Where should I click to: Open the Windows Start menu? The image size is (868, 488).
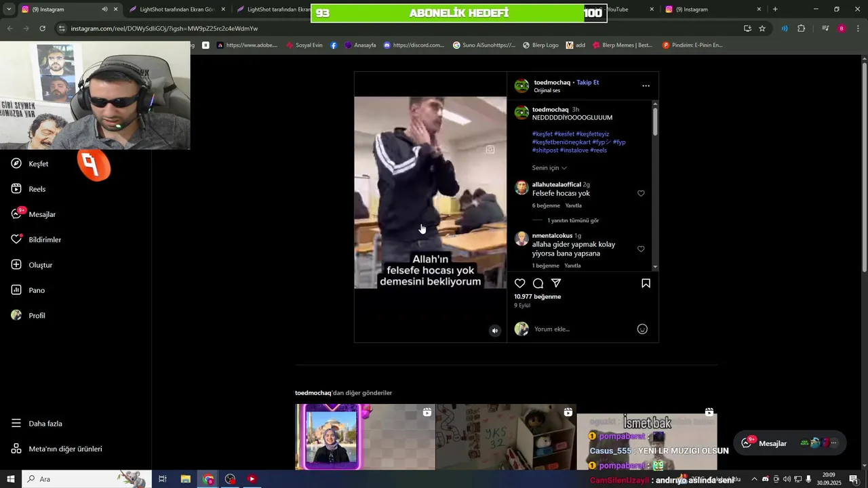(9, 479)
